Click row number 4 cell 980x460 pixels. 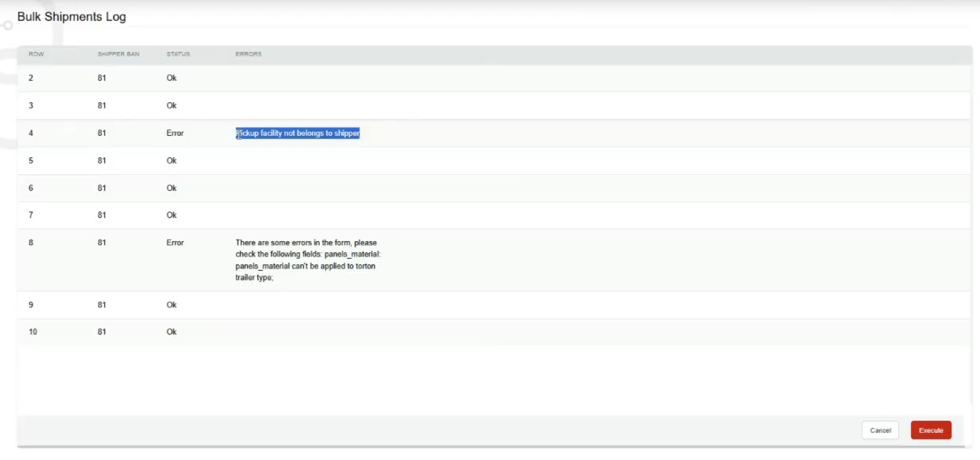[31, 133]
